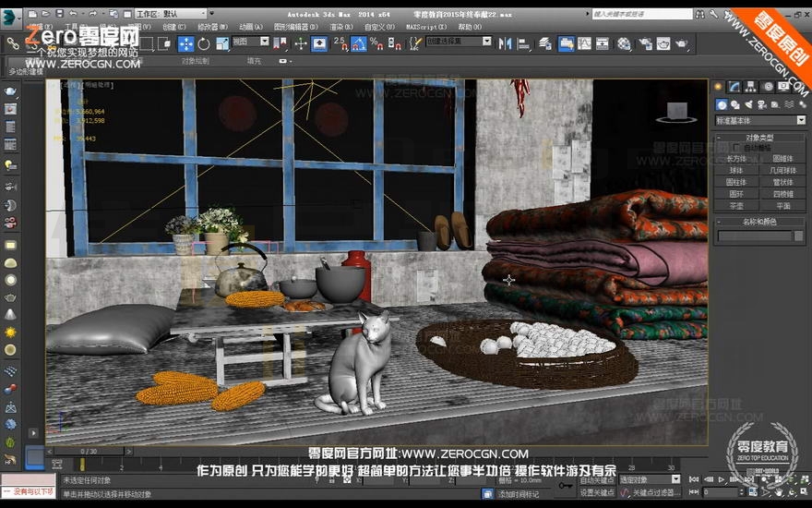Screen dimensions: 812x508
Task: Toggle 设置关键点 Set Key mode
Action: pos(597,492)
